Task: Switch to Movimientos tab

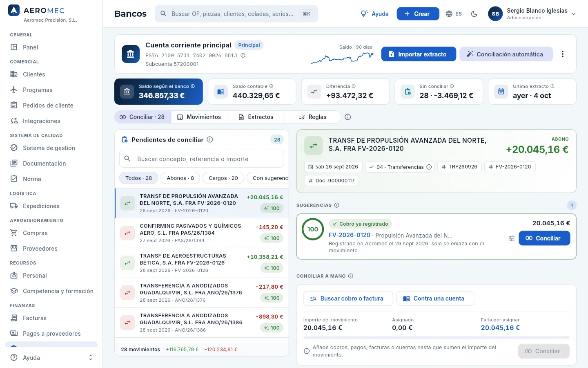Action: (199, 117)
